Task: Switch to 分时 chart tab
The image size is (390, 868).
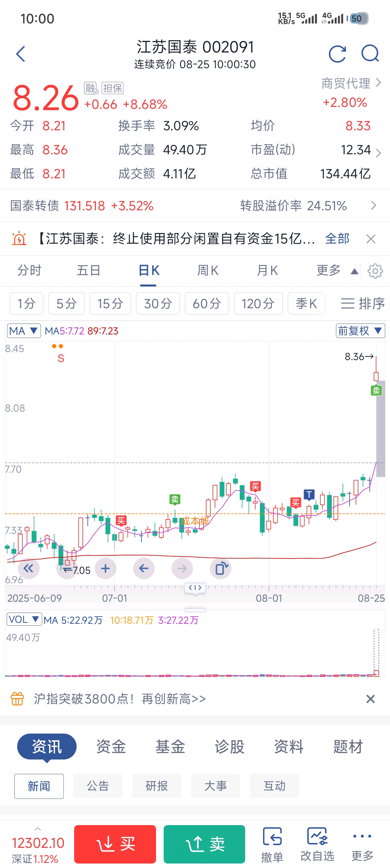Action: tap(29, 270)
